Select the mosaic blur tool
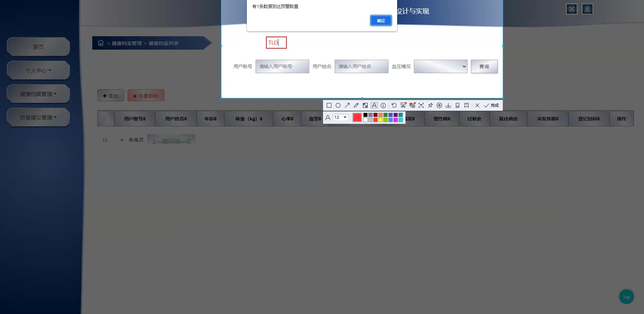644x314 pixels. [365, 105]
